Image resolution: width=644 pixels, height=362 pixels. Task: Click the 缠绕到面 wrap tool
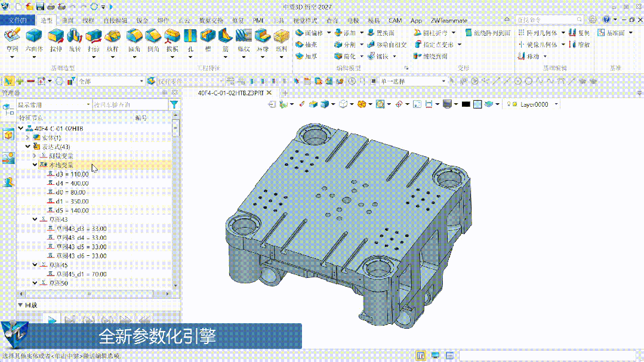pos(431,56)
